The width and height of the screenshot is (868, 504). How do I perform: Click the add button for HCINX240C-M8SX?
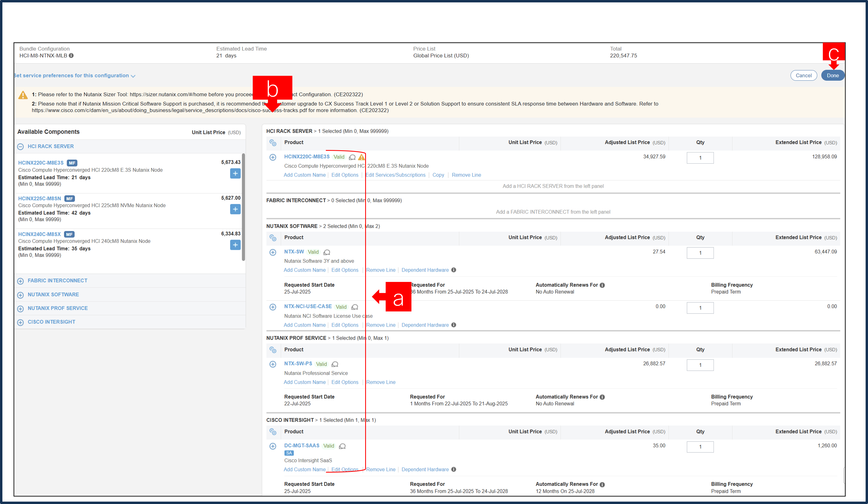point(235,245)
